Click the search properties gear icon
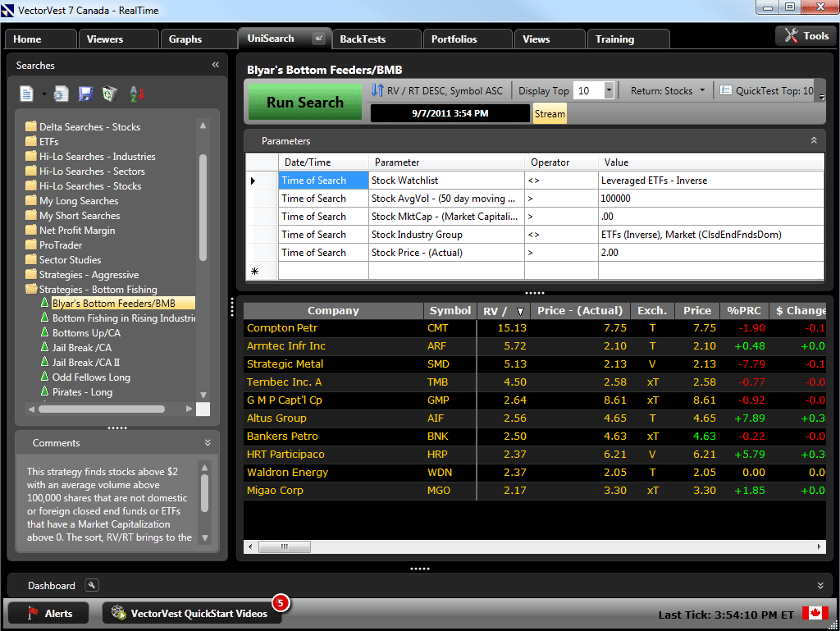 pyautogui.click(x=62, y=94)
